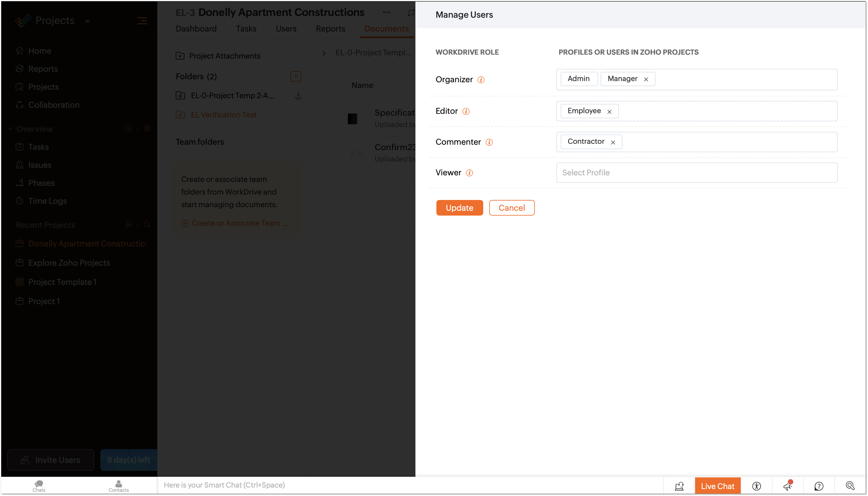Click the accessibility icon in bottom bar

(x=756, y=486)
